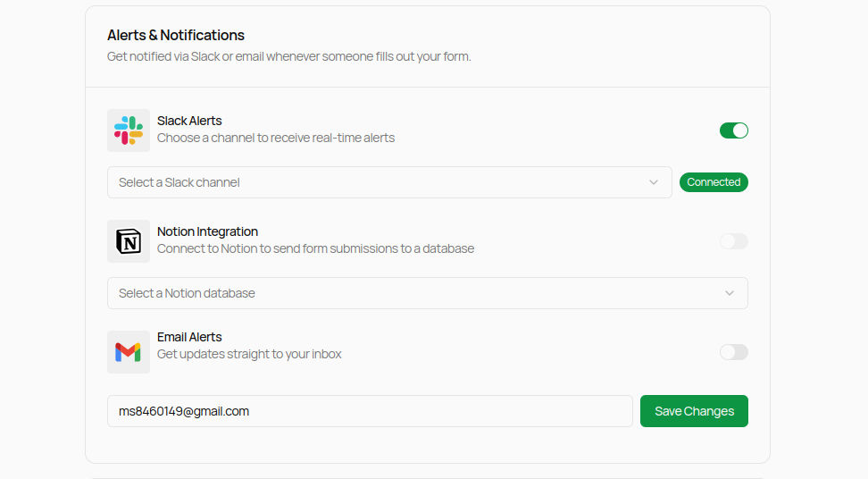This screenshot has width=868, height=479.
Task: Click the Gmail logo icon
Action: [x=128, y=352]
